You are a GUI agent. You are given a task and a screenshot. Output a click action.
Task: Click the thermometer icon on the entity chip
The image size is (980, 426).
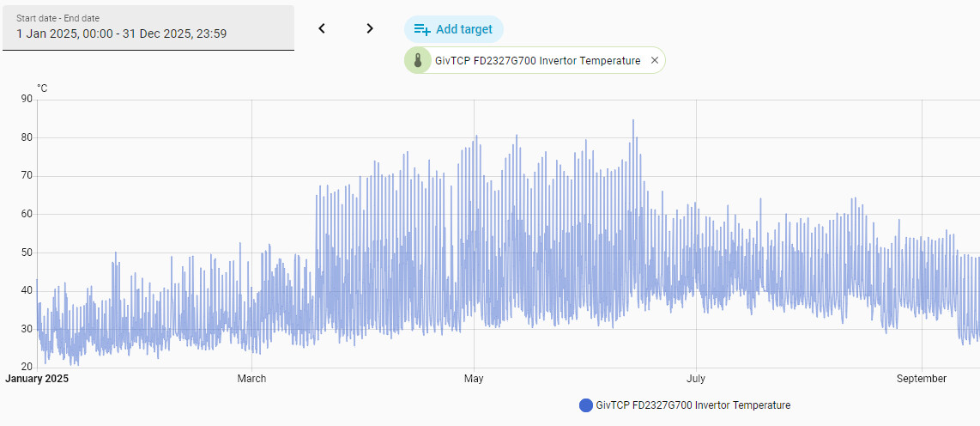(418, 61)
